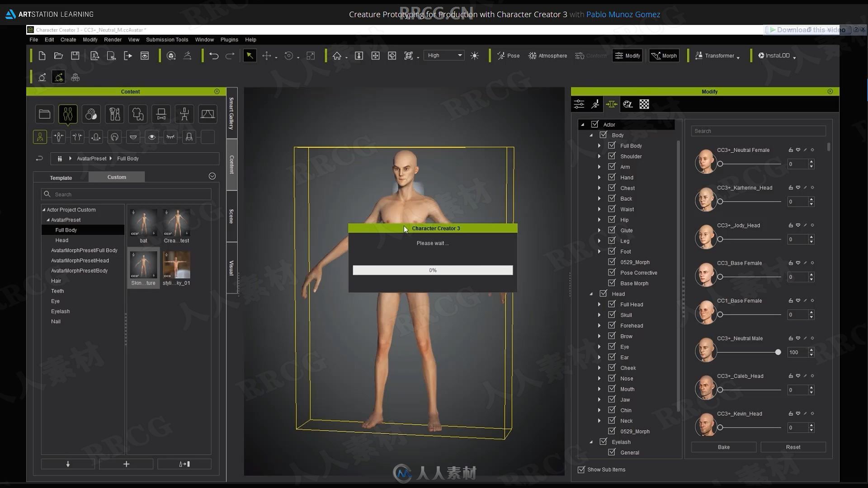Open the Create menu
This screenshot has height=488, width=868.
pyautogui.click(x=68, y=40)
